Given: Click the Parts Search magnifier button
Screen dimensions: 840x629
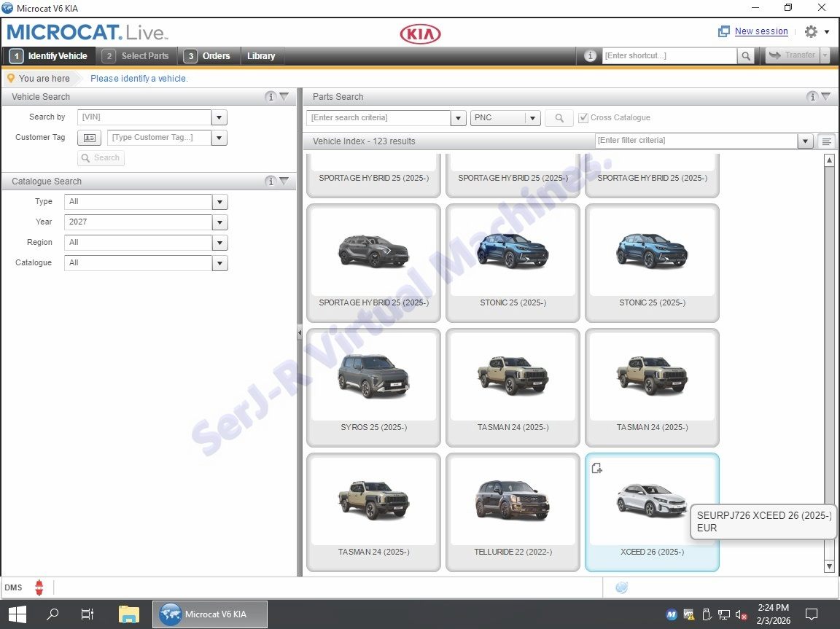Looking at the screenshot, I should pos(559,118).
